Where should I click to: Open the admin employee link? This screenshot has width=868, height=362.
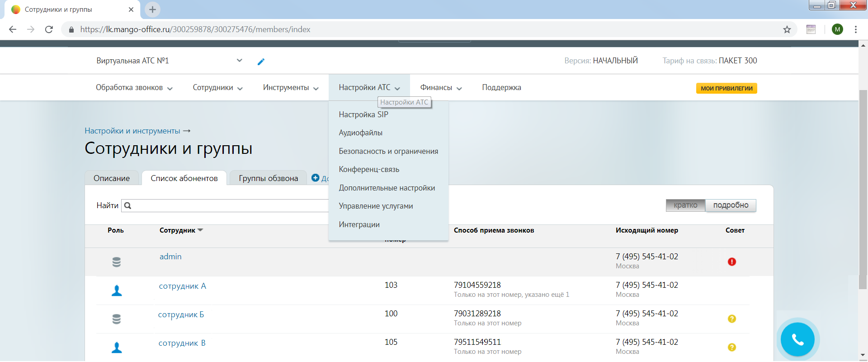(x=170, y=257)
